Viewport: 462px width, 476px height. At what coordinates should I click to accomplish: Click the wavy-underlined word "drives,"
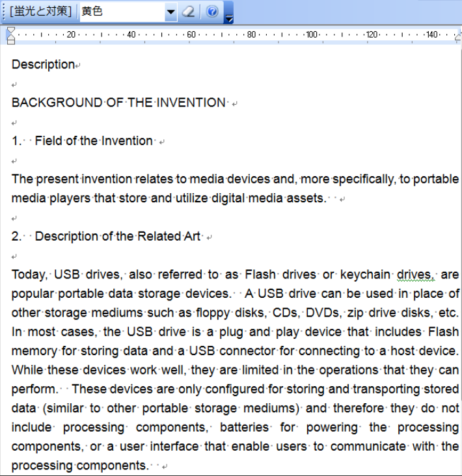pos(415,274)
